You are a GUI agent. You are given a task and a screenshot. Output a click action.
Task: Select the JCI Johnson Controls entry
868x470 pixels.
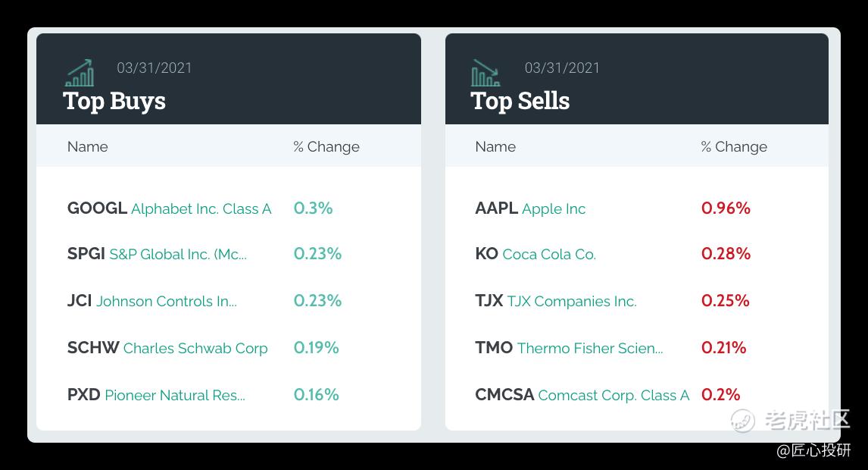[152, 301]
